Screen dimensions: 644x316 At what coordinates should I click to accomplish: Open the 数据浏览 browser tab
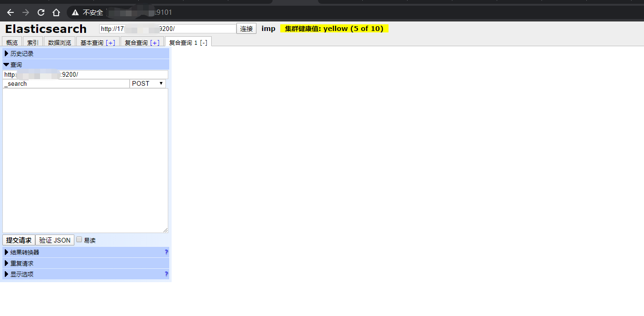[x=60, y=42]
